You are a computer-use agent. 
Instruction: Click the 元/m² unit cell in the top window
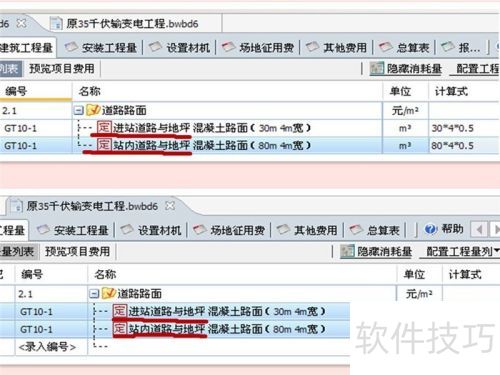pyautogui.click(x=405, y=110)
